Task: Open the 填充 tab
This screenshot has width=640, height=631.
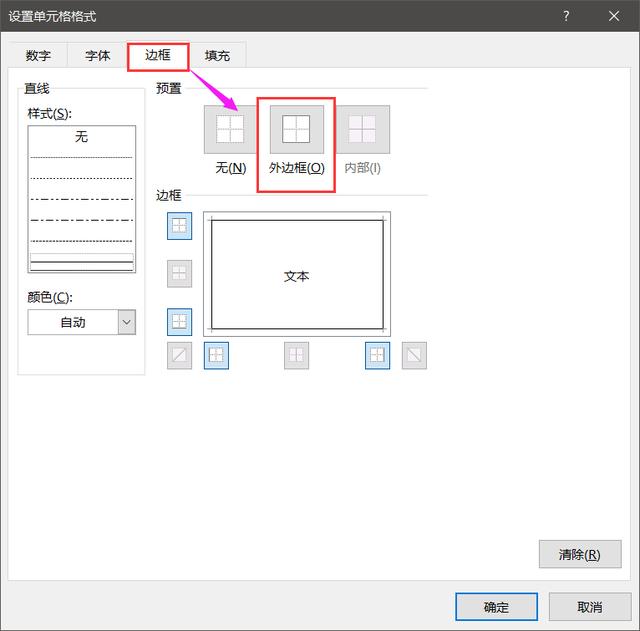Action: tap(217, 55)
